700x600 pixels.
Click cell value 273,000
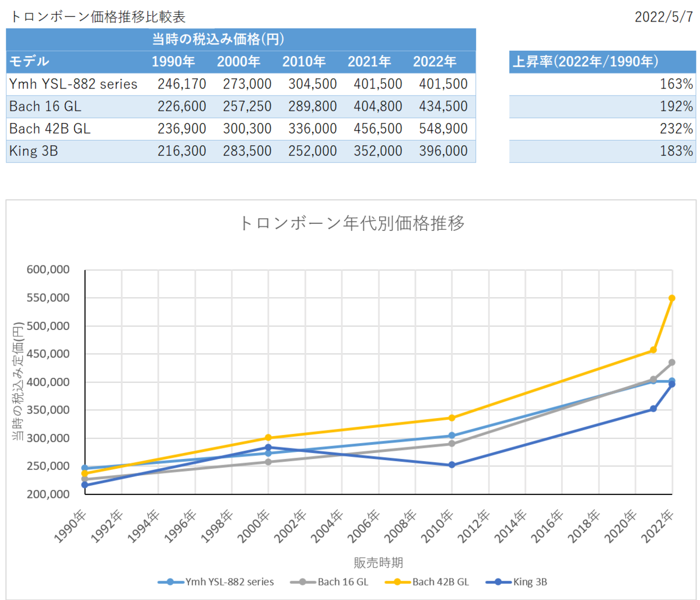click(x=247, y=84)
